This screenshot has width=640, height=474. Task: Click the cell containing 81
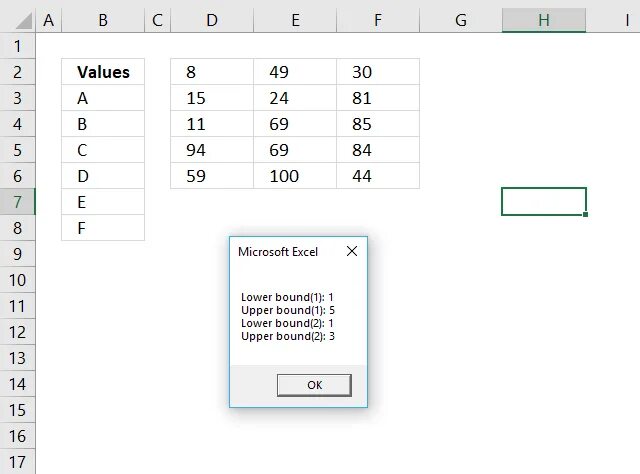tap(378, 98)
